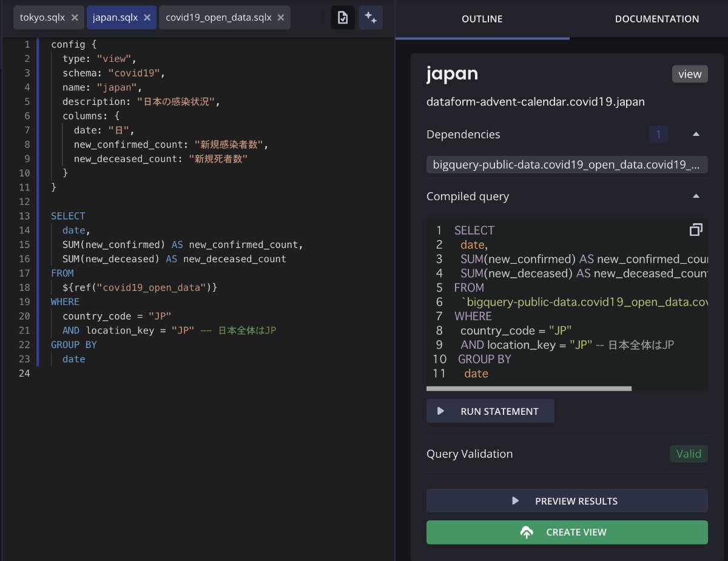Click the play icon on Preview Results

click(x=516, y=501)
